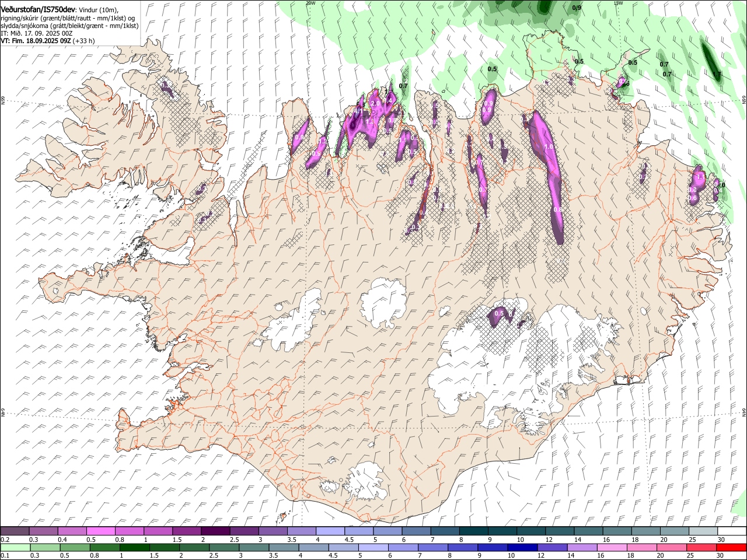Click the '20W' longitude label at top
The width and height of the screenshot is (747, 560).
[x=310, y=3]
